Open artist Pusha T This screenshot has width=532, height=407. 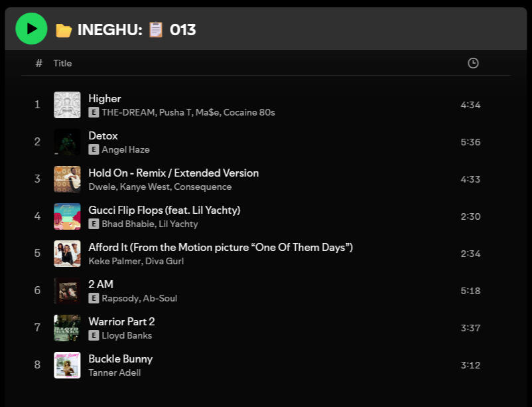tap(175, 112)
